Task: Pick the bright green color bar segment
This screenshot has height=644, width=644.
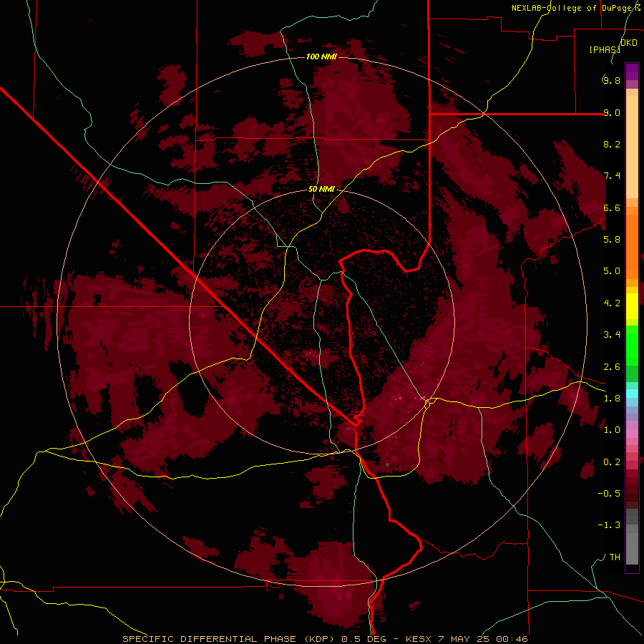Action: click(632, 345)
